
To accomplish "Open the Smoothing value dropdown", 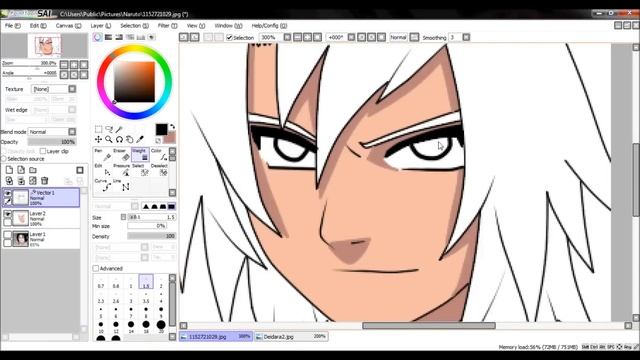I will pyautogui.click(x=466, y=37).
